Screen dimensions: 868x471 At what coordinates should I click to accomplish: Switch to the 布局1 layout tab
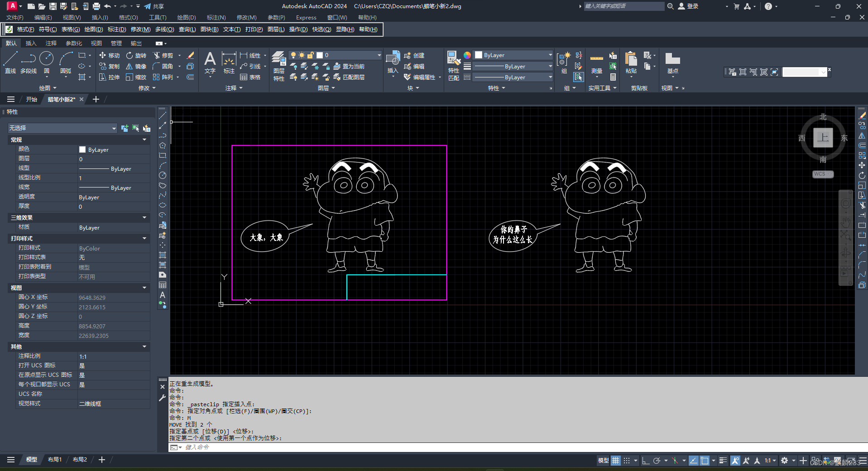point(54,460)
